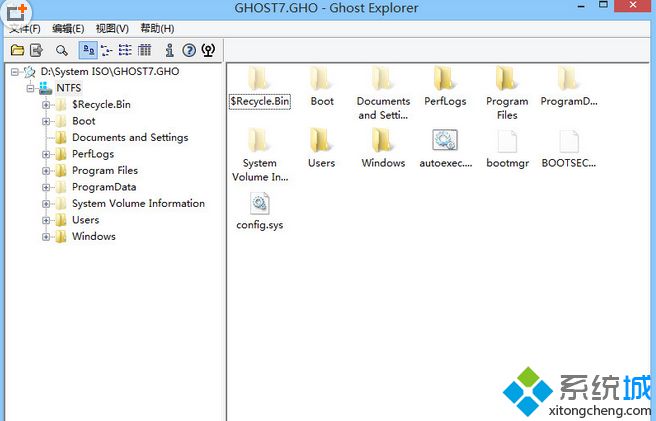
Task: Select the autoexec... file icon
Action: point(445,141)
